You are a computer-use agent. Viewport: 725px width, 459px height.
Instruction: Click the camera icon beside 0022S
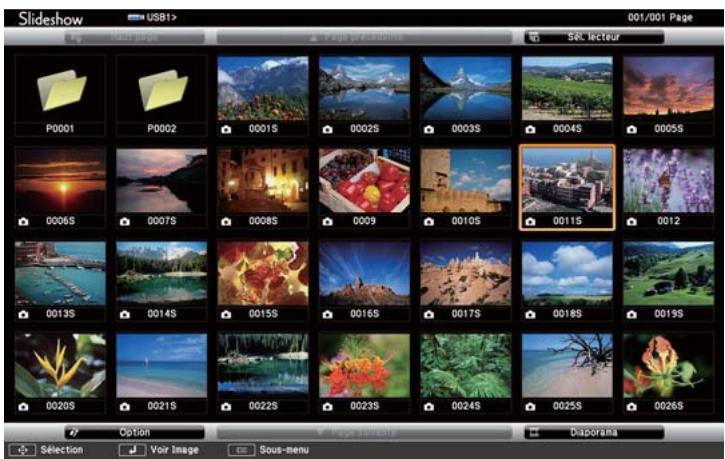(x=226, y=407)
